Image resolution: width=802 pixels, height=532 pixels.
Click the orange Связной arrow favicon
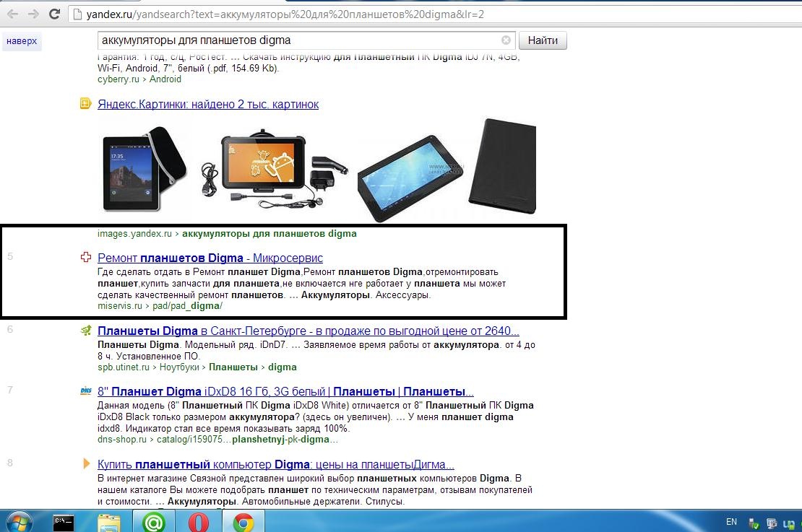click(x=87, y=463)
